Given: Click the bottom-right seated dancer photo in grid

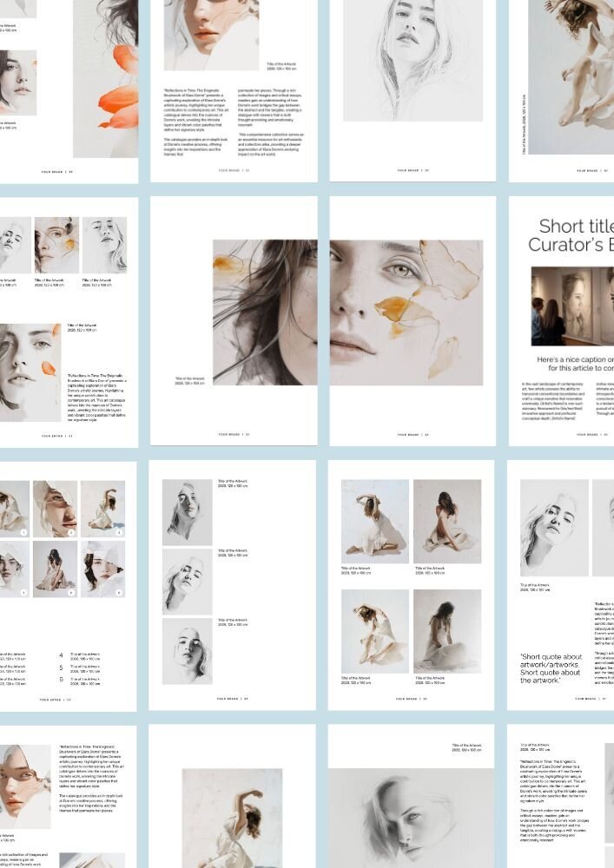Looking at the screenshot, I should 447,631.
